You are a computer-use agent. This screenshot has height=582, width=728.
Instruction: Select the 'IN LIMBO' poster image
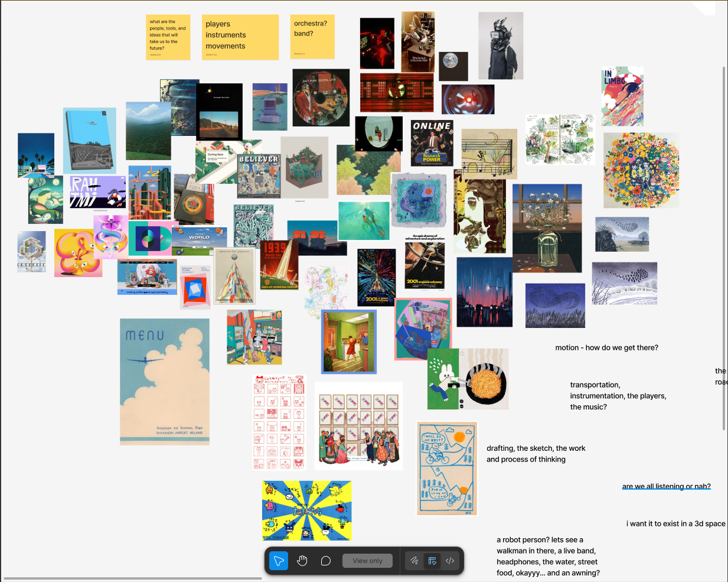tap(622, 96)
